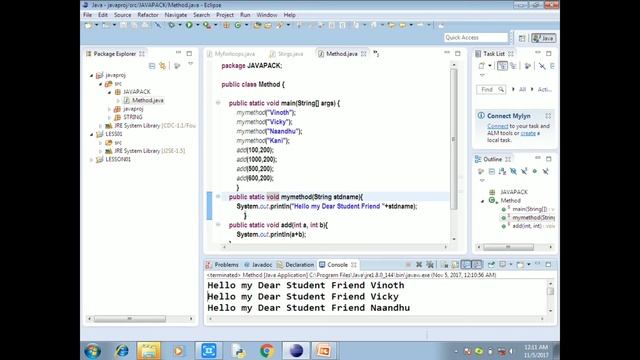Open Google Chrome from taskbar
Image resolution: width=640 pixels, height=360 pixels.
pos(267,351)
